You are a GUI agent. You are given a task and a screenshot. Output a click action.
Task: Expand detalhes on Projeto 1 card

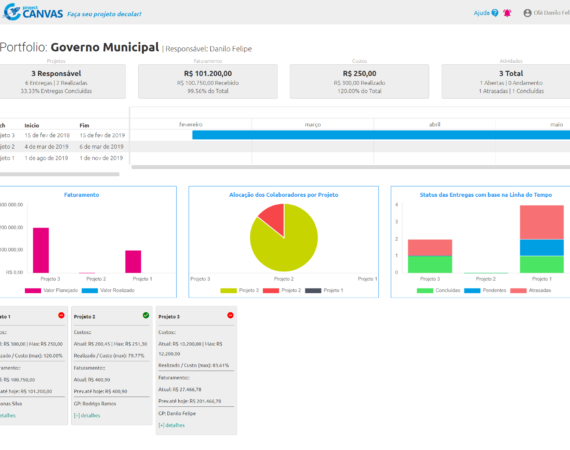click(8, 415)
